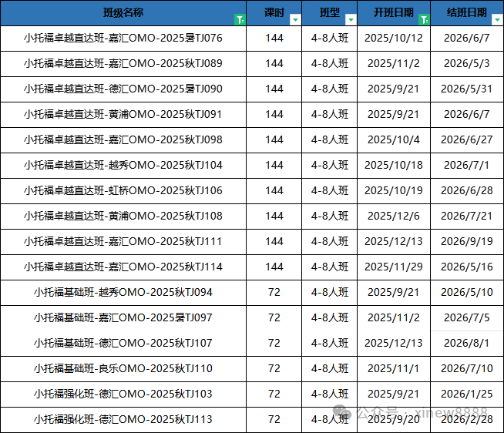Select the 4-8人班 cell in TJ110 row
Screen dimensions: 504x433
(329, 368)
